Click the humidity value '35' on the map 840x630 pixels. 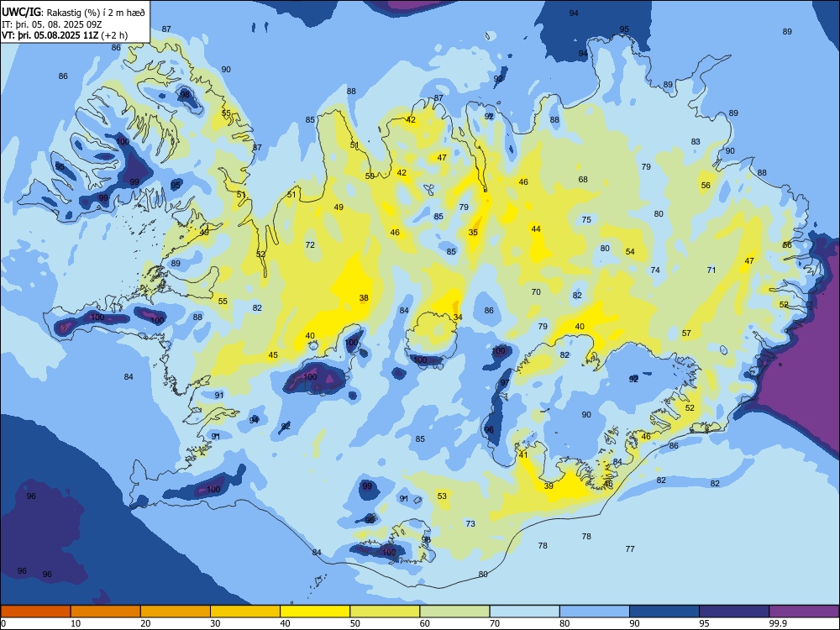click(x=473, y=233)
